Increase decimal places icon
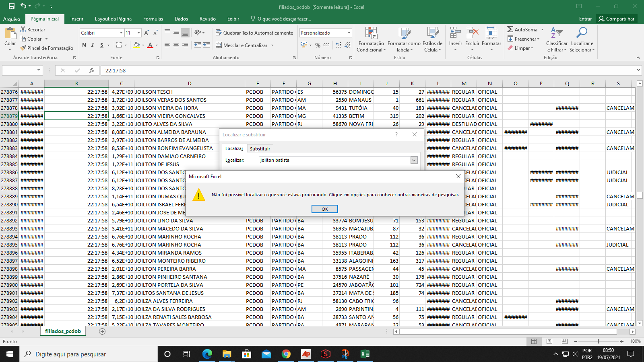 click(339, 45)
